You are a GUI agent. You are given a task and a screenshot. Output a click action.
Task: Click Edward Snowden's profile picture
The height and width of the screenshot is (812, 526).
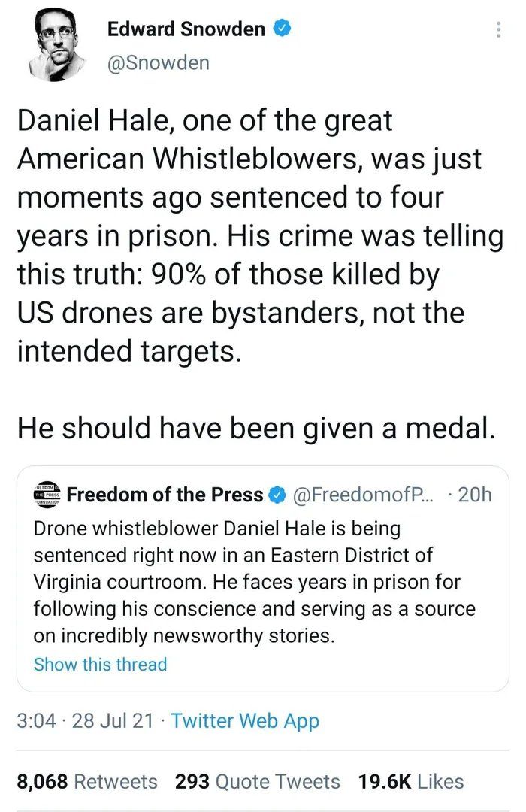[53, 44]
